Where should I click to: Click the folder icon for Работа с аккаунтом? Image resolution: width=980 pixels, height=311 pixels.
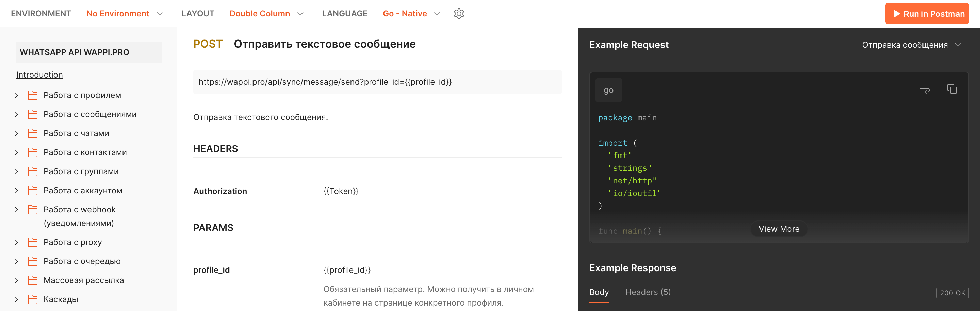pyautogui.click(x=33, y=191)
